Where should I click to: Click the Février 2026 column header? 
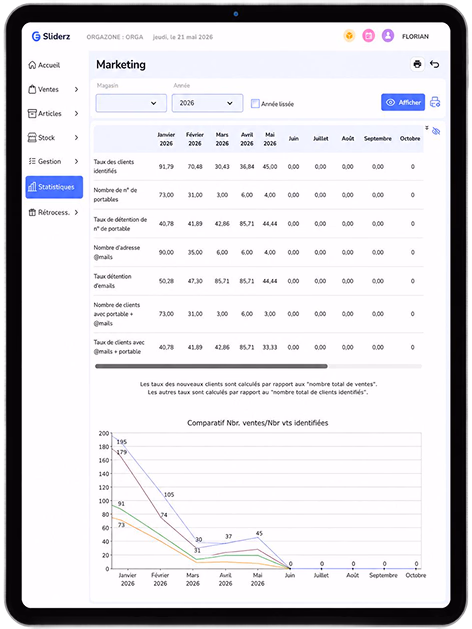(195, 139)
